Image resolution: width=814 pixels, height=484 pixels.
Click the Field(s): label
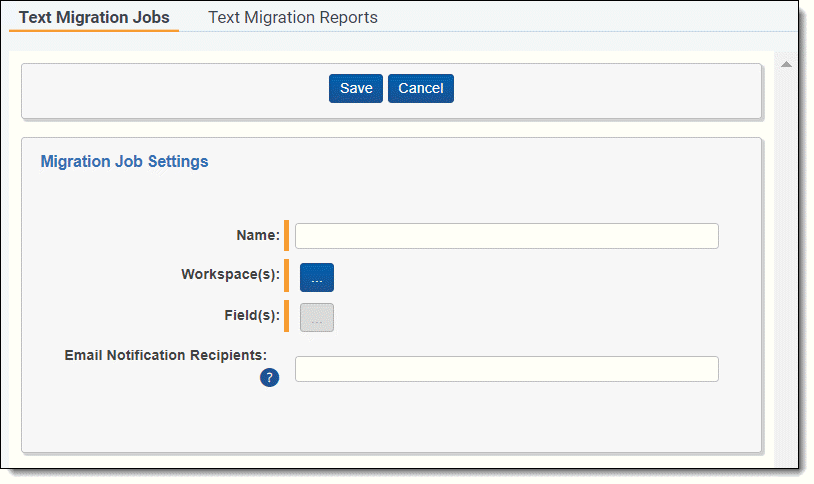click(251, 314)
